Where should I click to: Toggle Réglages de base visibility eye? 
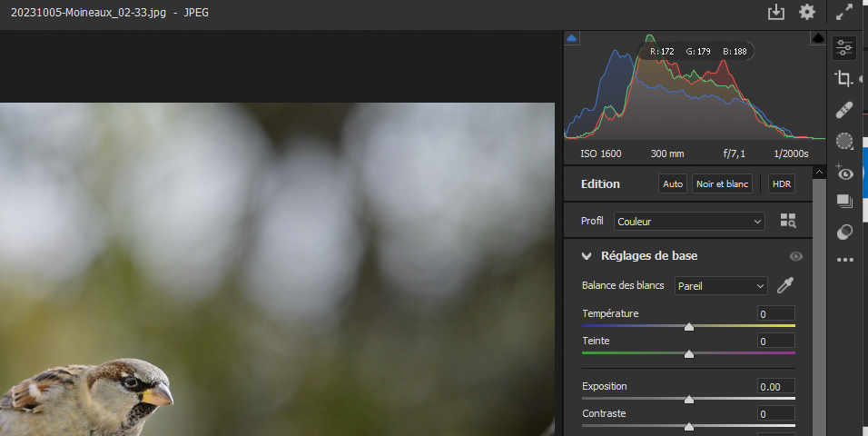(x=796, y=256)
